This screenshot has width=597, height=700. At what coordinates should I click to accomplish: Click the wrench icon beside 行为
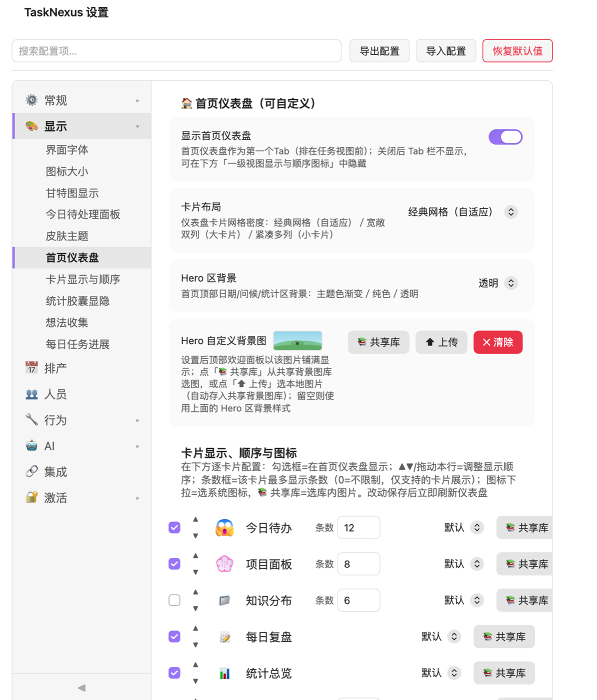(x=31, y=419)
